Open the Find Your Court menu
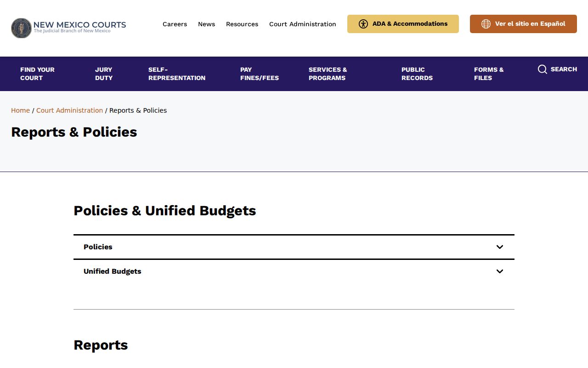The image size is (588, 368). click(37, 74)
